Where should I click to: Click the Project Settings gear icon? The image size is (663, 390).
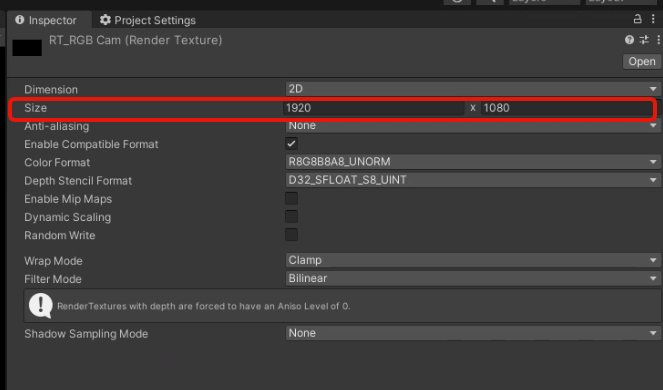point(105,20)
